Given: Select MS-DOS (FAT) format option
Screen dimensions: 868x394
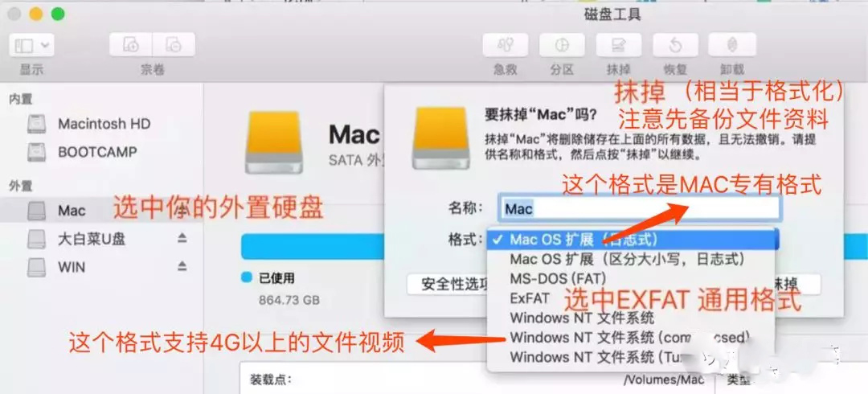Looking at the screenshot, I should (x=558, y=277).
